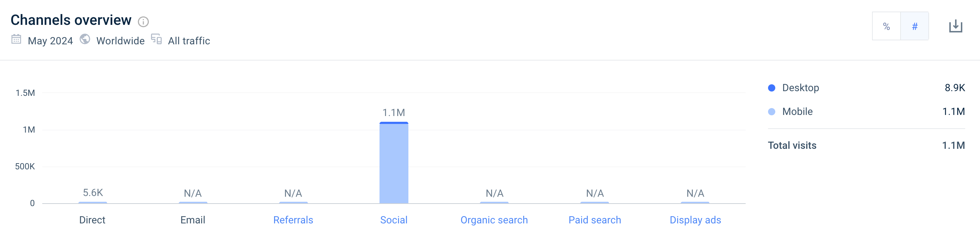Click the Desktop legend label
This screenshot has width=980, height=245.
(x=801, y=88)
